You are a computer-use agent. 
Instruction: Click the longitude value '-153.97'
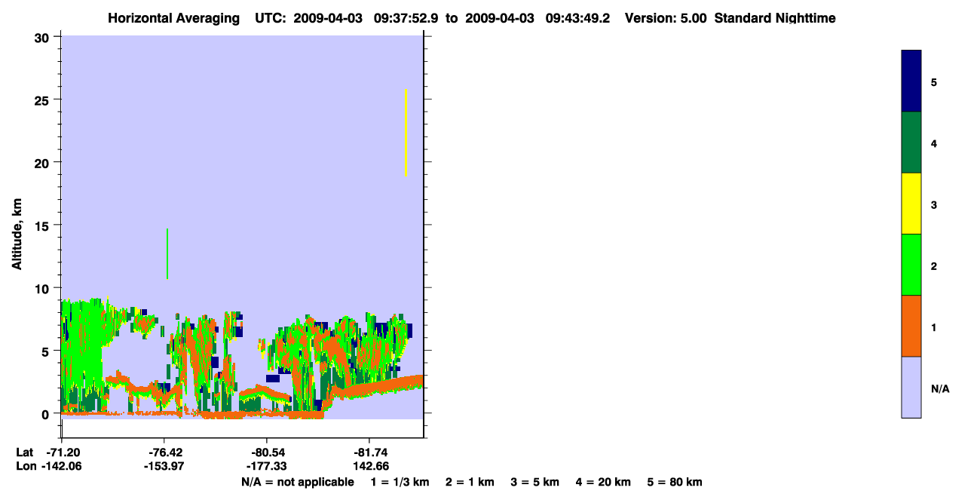click(165, 467)
